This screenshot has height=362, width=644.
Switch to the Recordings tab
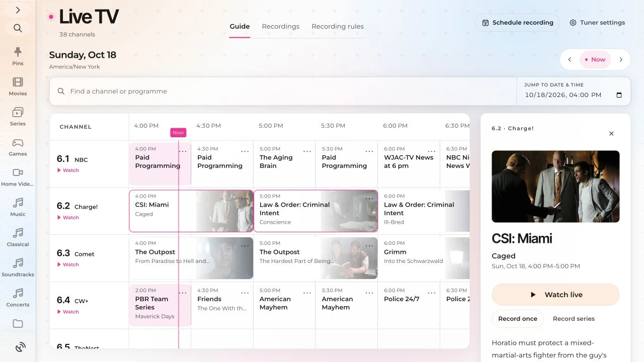coord(281,26)
